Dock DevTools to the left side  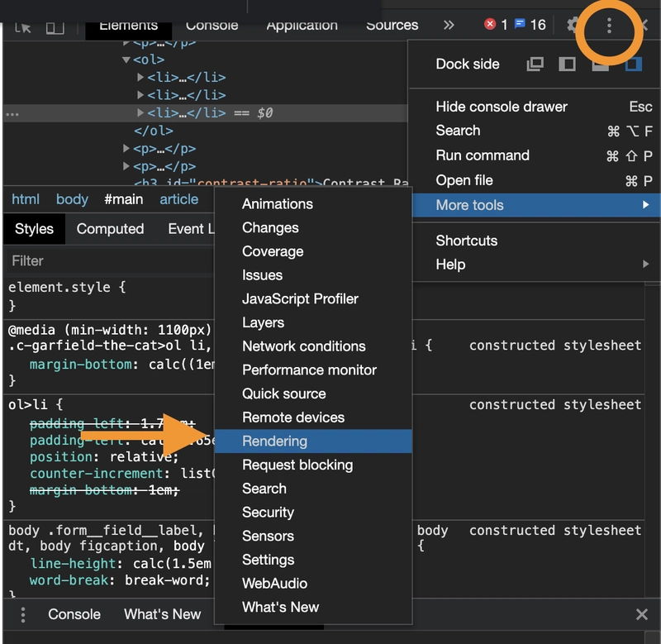click(x=567, y=64)
